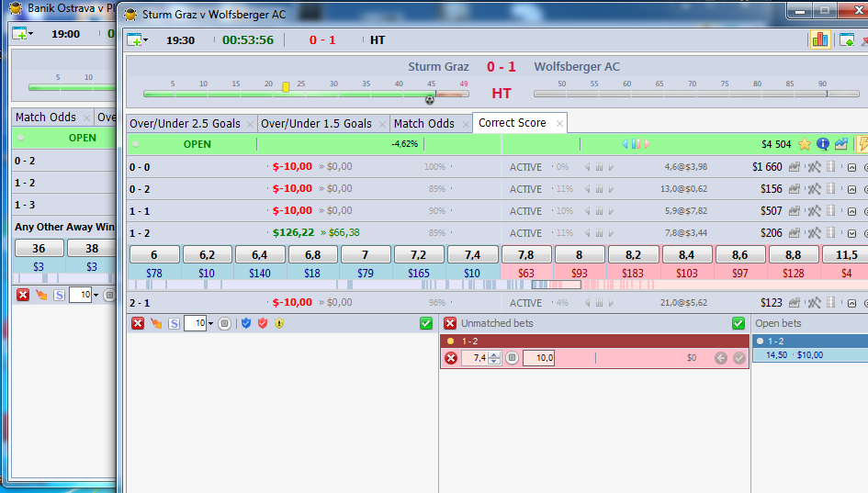This screenshot has width=868, height=493.
Task: Open add-market menu in Banik Ostrava window
Action: pos(22,34)
